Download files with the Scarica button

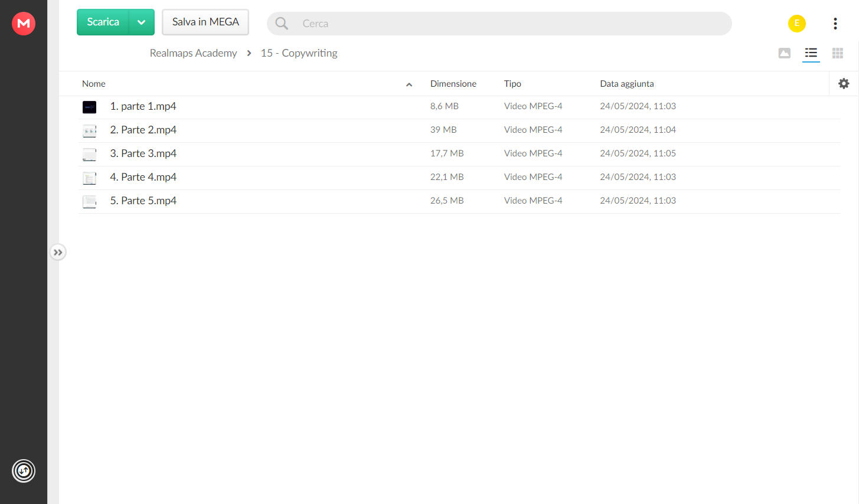click(x=103, y=22)
